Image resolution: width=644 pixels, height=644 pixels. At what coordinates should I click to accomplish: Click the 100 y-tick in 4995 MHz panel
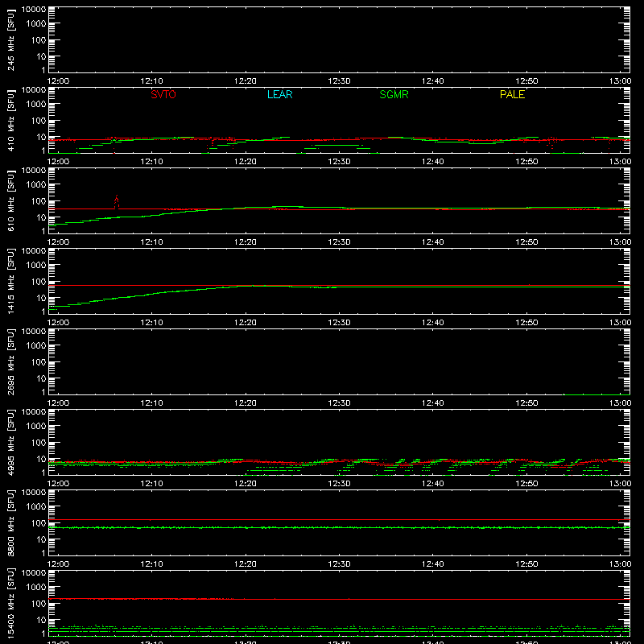pyautogui.click(x=39, y=443)
